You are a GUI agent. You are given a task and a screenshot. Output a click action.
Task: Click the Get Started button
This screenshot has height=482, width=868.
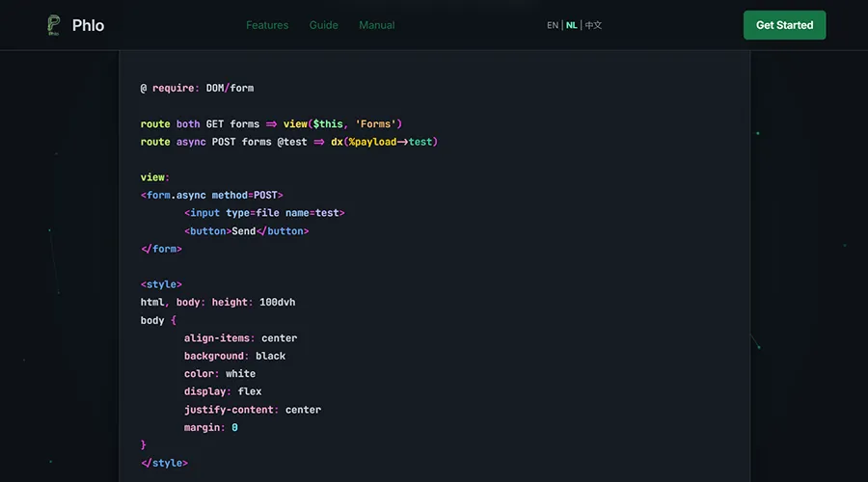[x=784, y=25]
